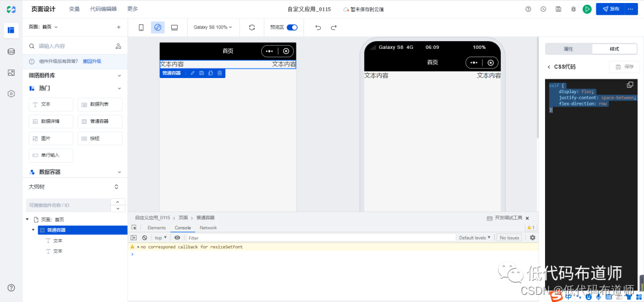Collapse the 微搭组件库 section
Viewport: 644px width, 302px height.
[119, 76]
